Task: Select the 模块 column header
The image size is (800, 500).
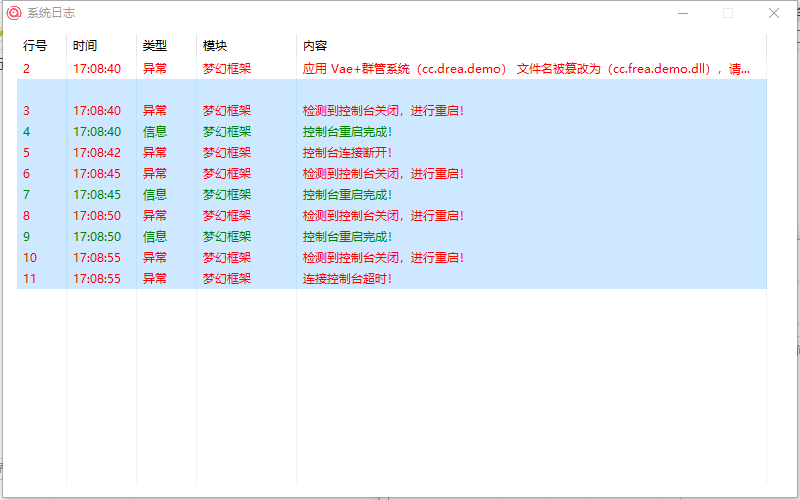Action: [x=215, y=46]
